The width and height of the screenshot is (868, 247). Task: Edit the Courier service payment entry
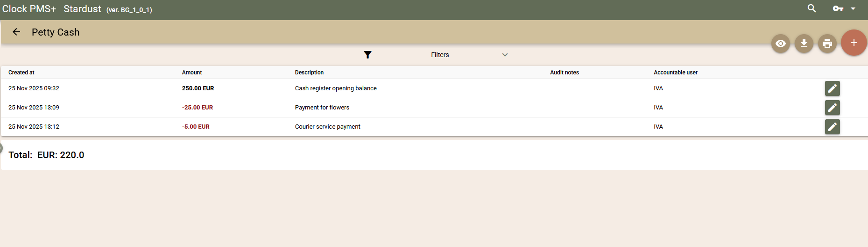click(x=833, y=127)
